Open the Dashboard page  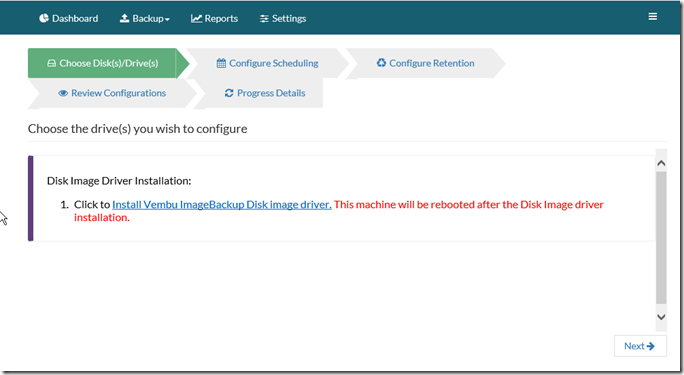point(68,18)
